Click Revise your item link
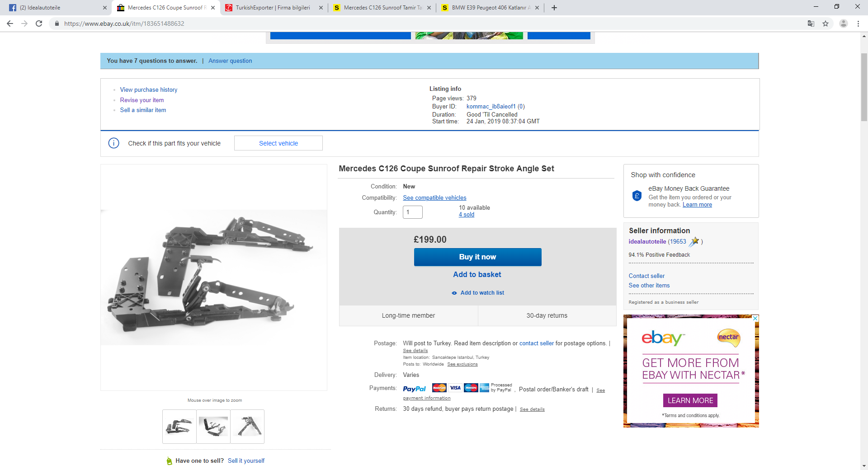The height and width of the screenshot is (470, 868). coord(142,100)
